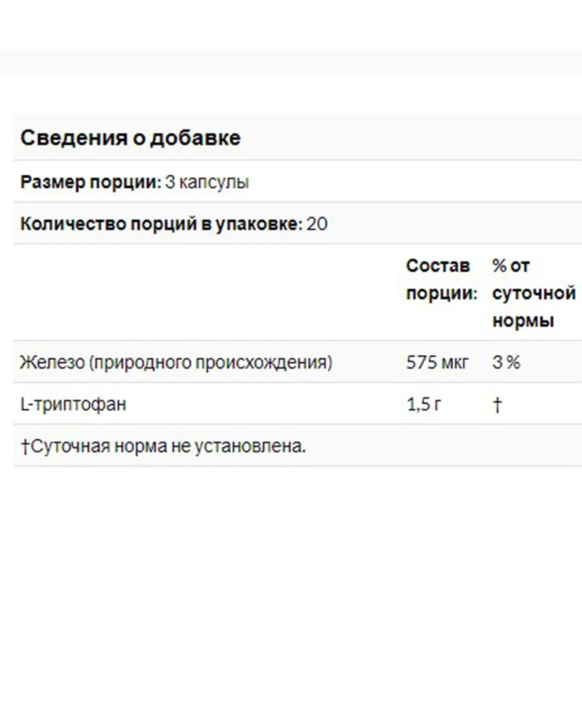
Task: Click the word 'Железо' in the table
Action: point(52,362)
